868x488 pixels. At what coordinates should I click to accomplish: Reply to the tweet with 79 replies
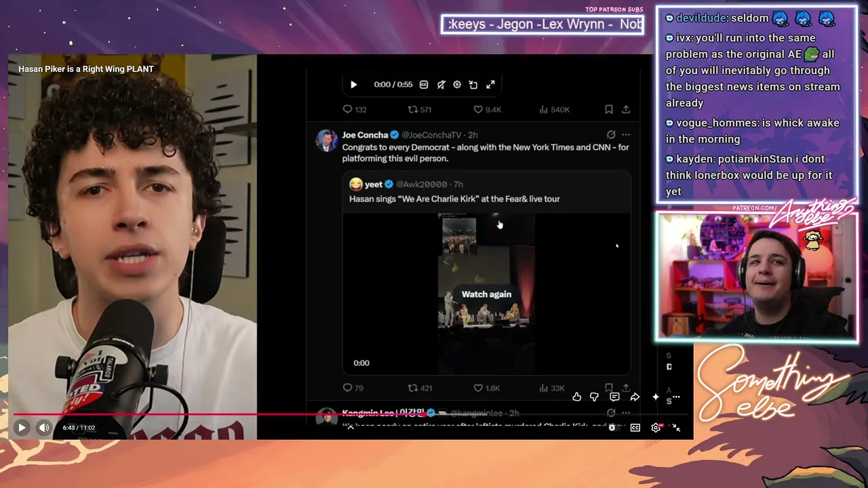(353, 388)
